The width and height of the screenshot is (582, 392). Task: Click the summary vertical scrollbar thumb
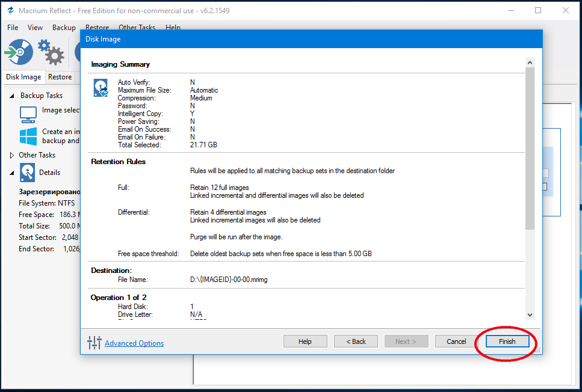point(530,149)
